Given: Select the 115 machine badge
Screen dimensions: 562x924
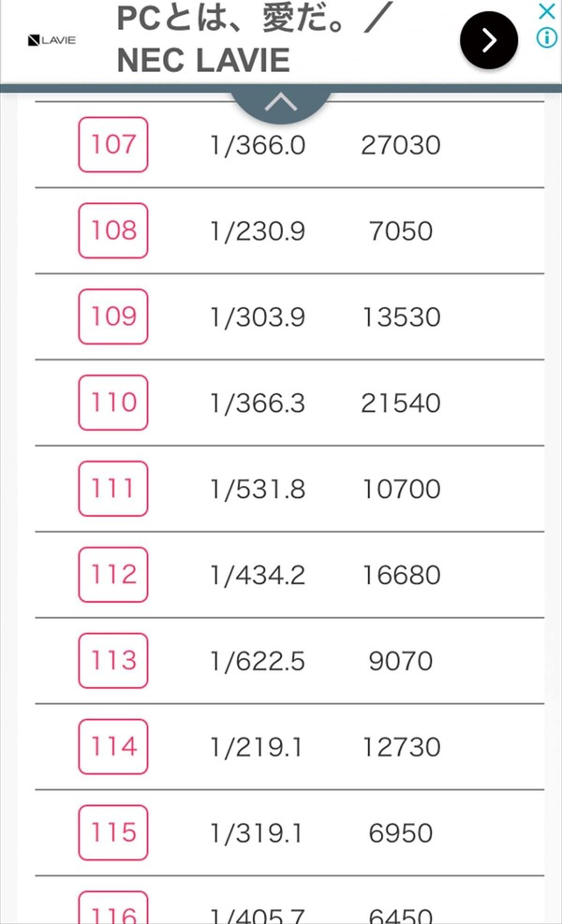Looking at the screenshot, I should pyautogui.click(x=113, y=832).
